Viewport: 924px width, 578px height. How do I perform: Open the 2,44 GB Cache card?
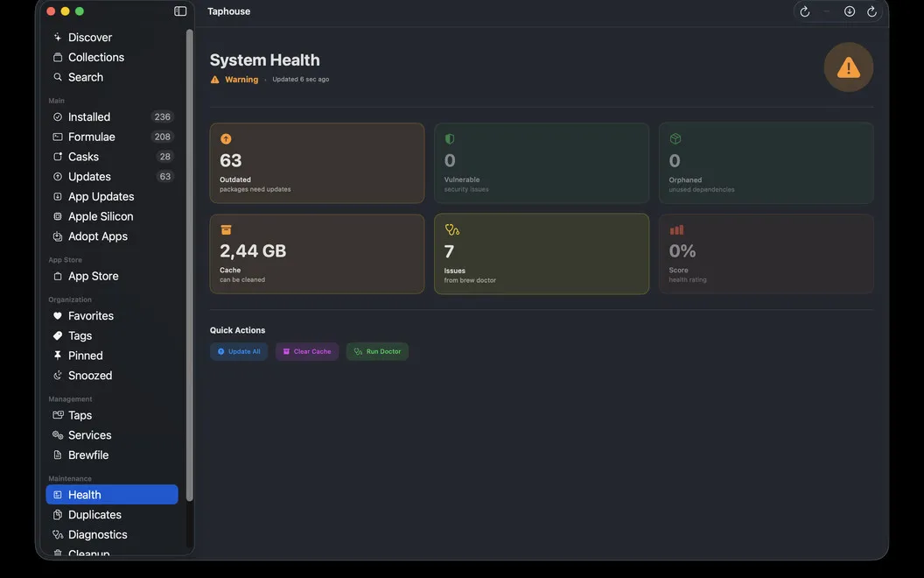317,254
